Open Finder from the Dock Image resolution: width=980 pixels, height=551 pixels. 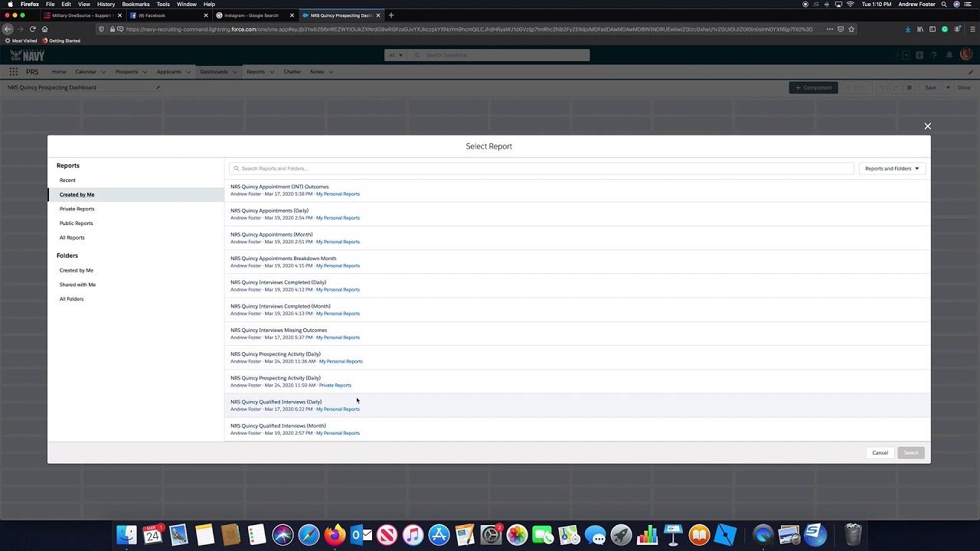127,534
